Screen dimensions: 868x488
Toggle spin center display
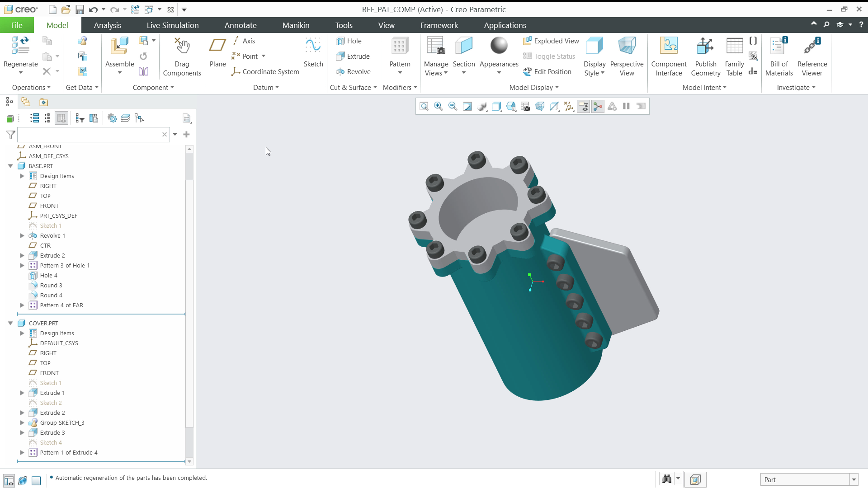coord(598,106)
